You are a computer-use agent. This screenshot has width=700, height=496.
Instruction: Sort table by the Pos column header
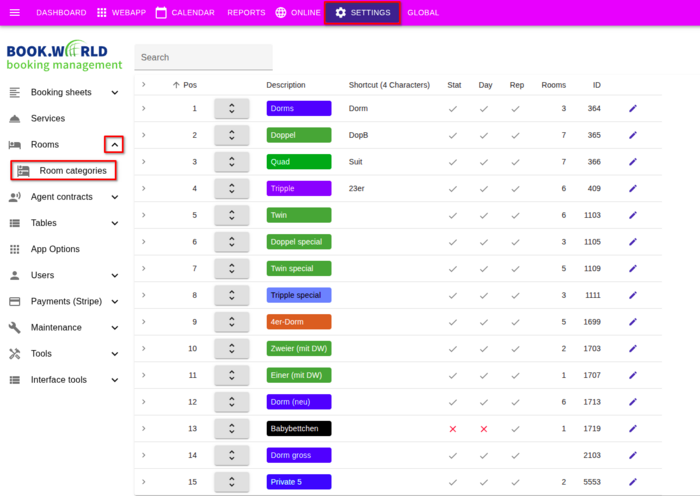tap(189, 85)
